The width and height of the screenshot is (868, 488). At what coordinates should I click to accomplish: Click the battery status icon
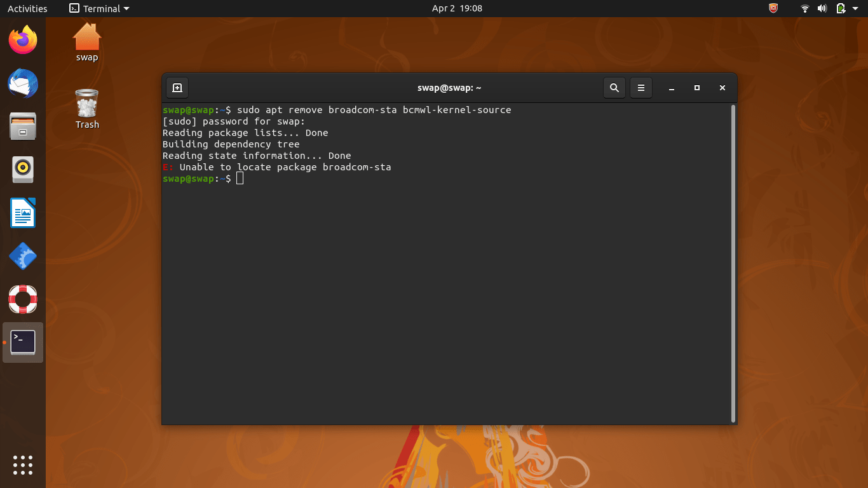pos(841,8)
